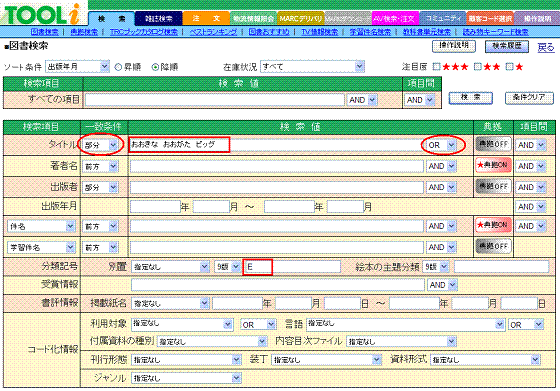Open the orange 注文 tab

(x=206, y=19)
